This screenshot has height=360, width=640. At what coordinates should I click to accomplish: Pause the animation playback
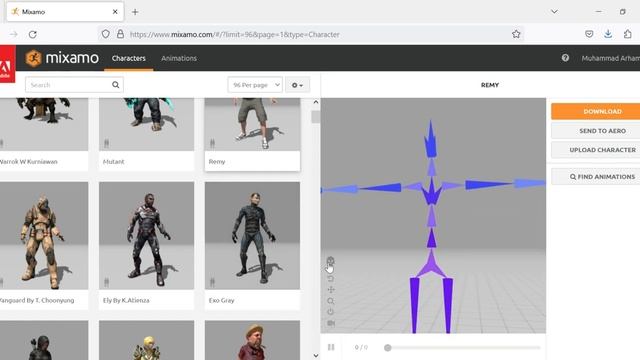331,347
